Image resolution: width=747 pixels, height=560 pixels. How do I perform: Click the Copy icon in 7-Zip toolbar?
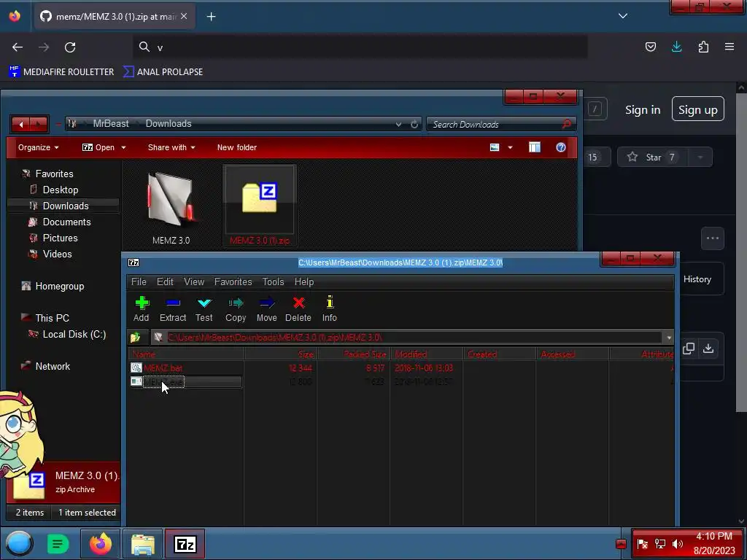[236, 308]
